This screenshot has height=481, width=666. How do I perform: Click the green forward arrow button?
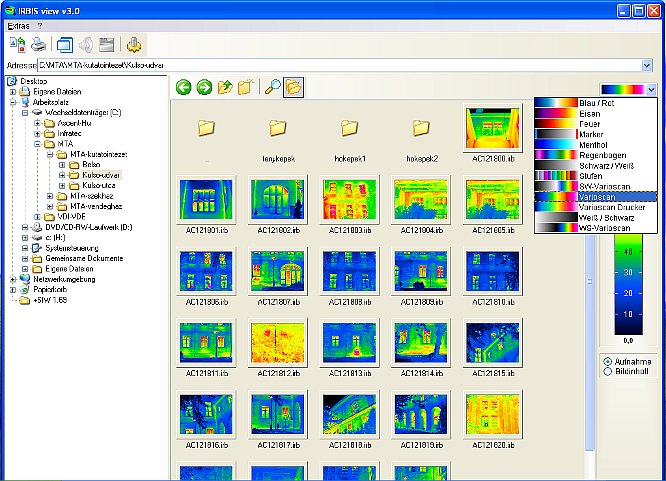tap(204, 88)
